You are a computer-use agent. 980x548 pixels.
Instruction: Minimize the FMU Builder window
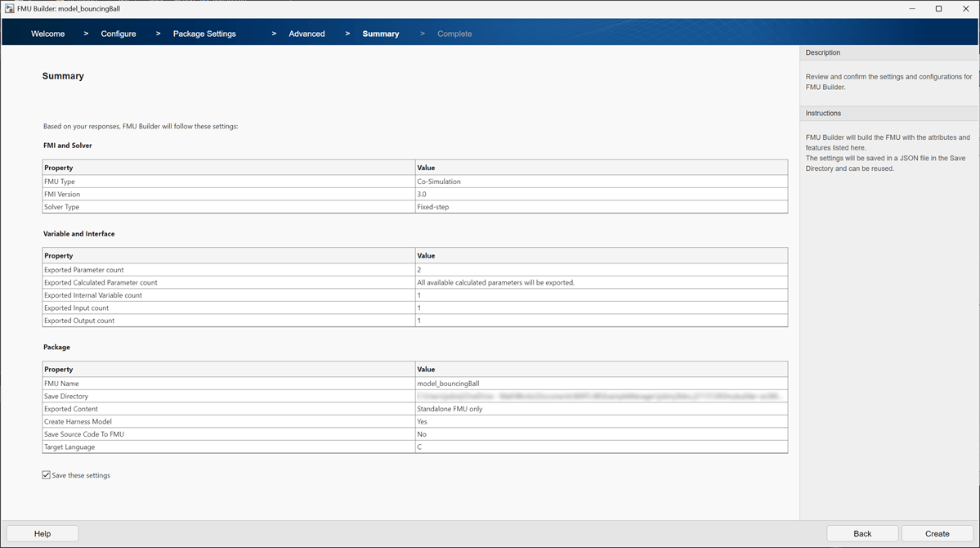pos(911,8)
